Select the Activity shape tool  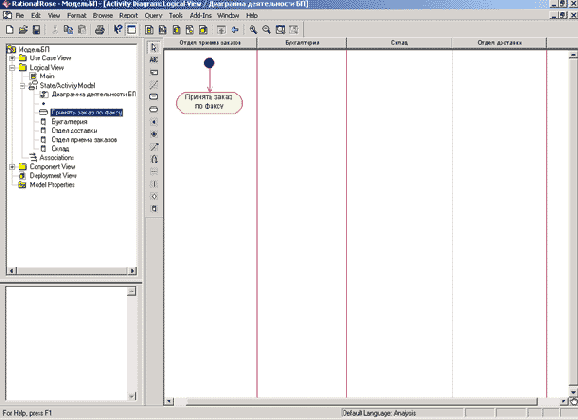pyautogui.click(x=154, y=109)
